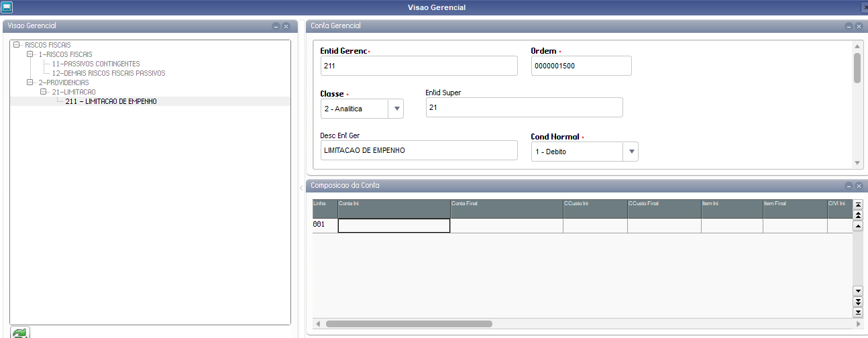Click row number 001 in the grid
Screen dimensions: 868x338
click(325, 225)
